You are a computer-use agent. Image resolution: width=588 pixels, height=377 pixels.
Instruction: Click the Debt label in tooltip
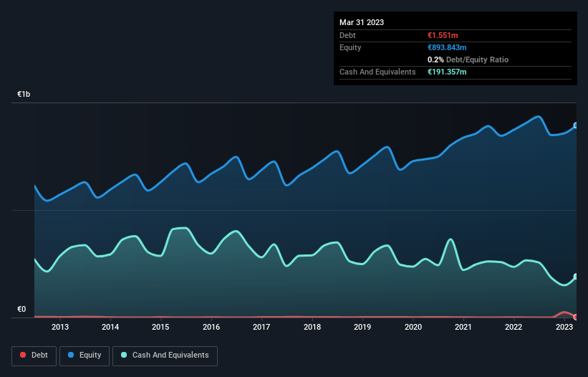tap(347, 35)
